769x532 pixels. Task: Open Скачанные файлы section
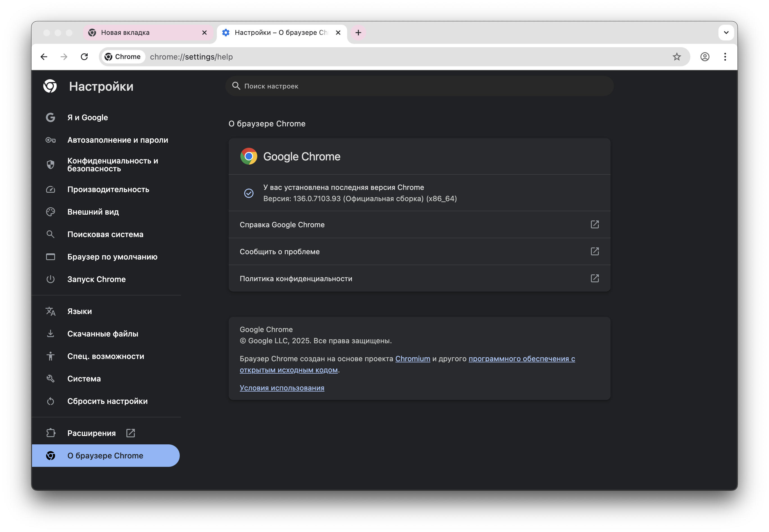[x=102, y=334]
